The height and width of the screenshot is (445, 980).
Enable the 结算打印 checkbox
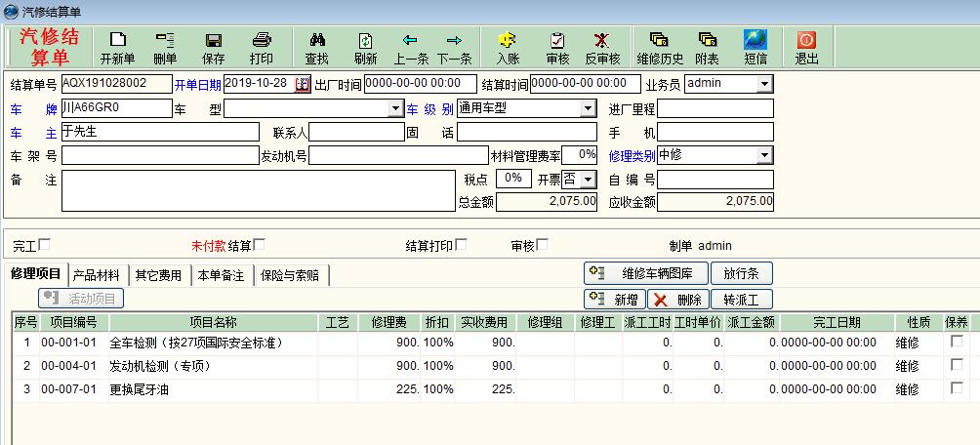click(461, 245)
